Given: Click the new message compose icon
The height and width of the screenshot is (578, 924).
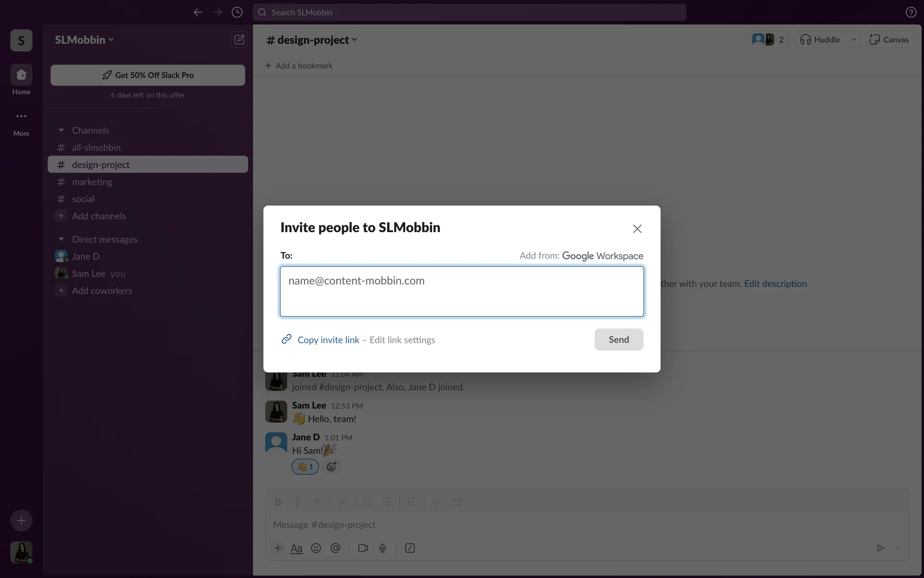Looking at the screenshot, I should pyautogui.click(x=239, y=39).
